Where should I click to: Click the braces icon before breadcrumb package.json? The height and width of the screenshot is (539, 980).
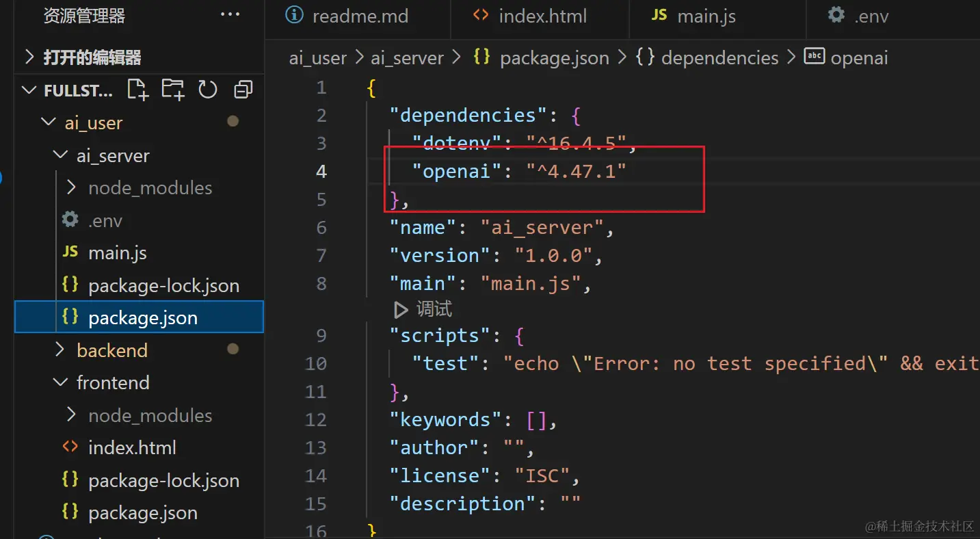click(481, 57)
